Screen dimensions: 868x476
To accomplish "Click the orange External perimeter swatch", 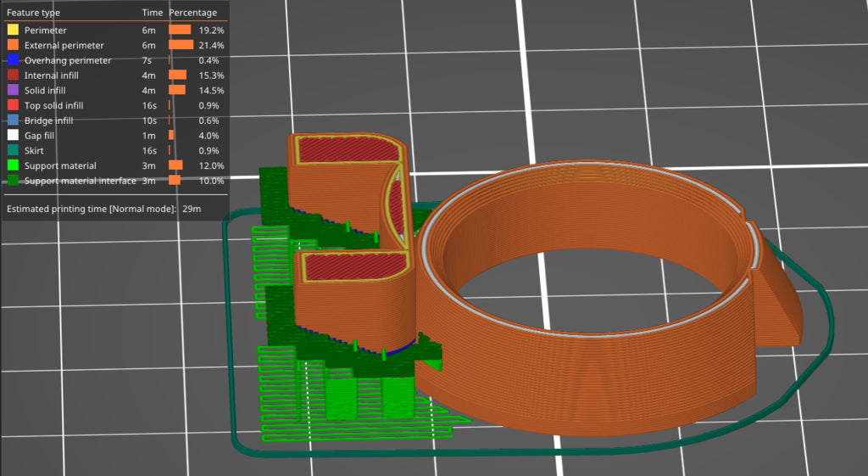I will [x=13, y=45].
